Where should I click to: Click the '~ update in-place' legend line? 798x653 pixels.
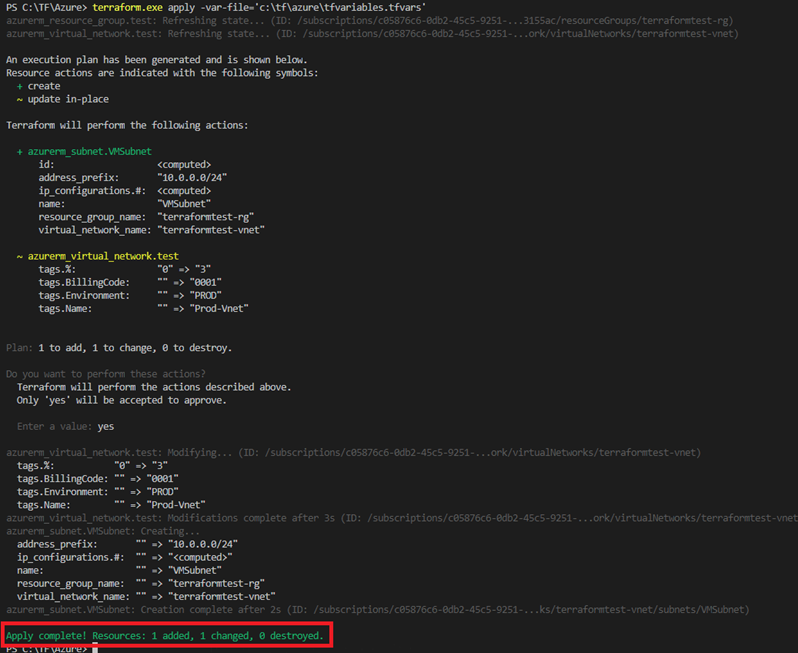[x=63, y=99]
